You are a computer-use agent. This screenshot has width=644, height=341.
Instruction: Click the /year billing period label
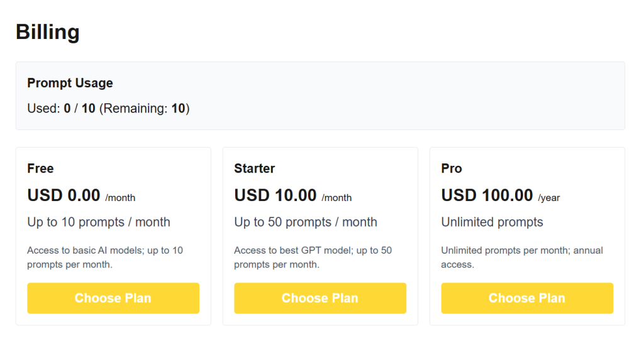coord(549,198)
